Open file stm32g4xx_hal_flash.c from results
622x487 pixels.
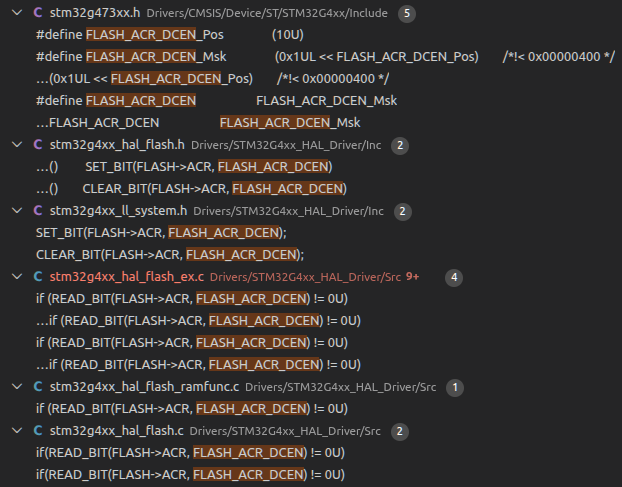pos(117,430)
